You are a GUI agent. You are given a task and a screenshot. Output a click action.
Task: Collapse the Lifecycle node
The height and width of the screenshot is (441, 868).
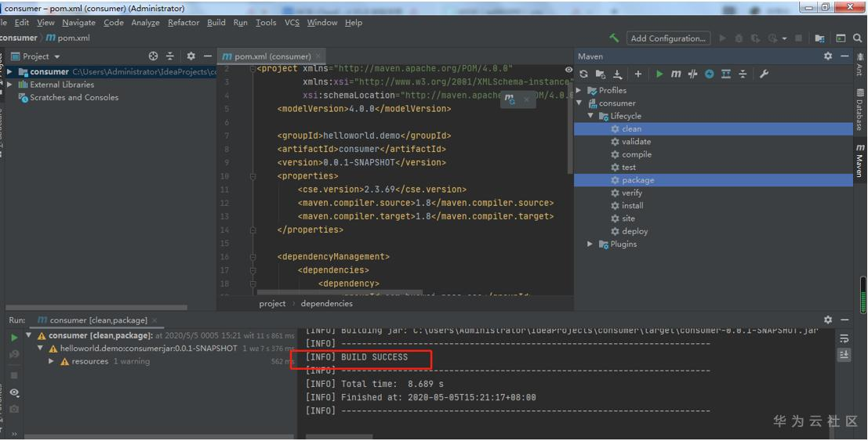pos(590,116)
